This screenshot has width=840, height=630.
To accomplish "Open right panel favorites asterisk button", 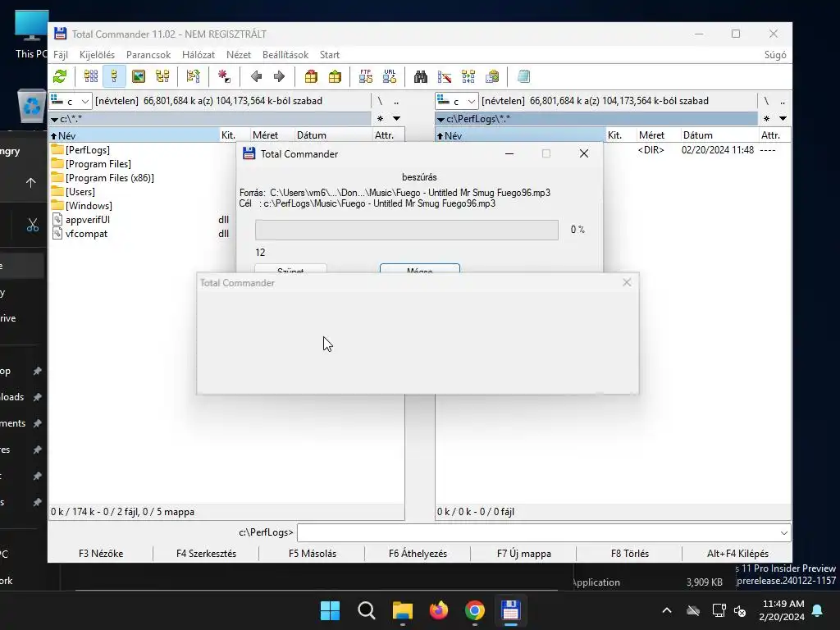I will click(767, 118).
